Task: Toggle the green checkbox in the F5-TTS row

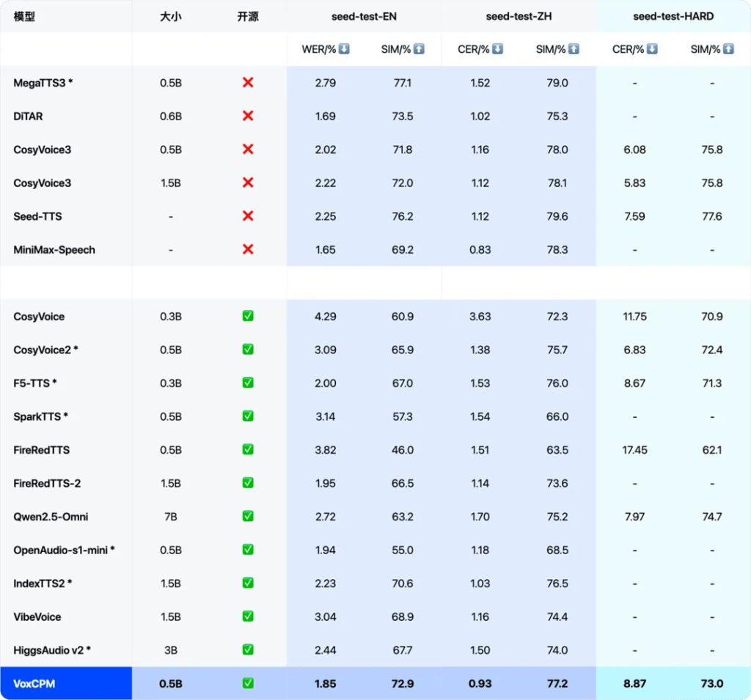Action: click(x=248, y=383)
